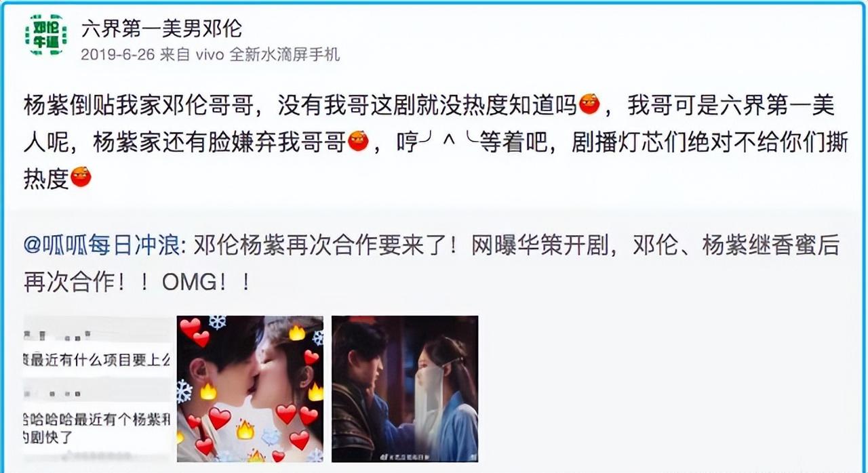Click the green 邓伦牛逼 avatar
This screenshot has height=473, width=868.
click(x=46, y=35)
